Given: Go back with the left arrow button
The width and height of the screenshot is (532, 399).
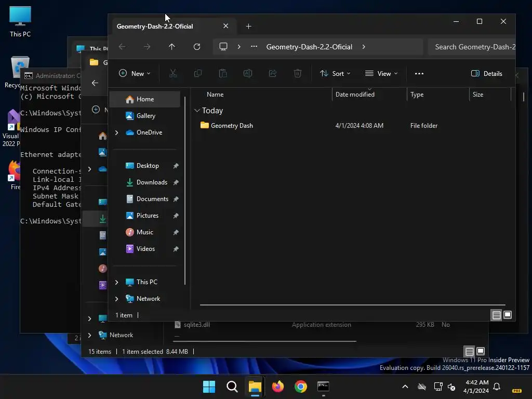Looking at the screenshot, I should pyautogui.click(x=122, y=47).
